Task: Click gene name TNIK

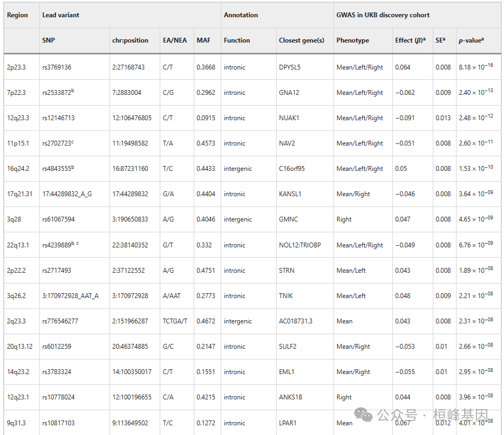Action: point(286,296)
